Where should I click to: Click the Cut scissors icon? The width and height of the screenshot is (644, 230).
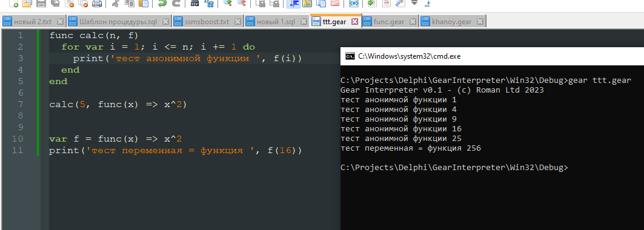click(116, 4)
